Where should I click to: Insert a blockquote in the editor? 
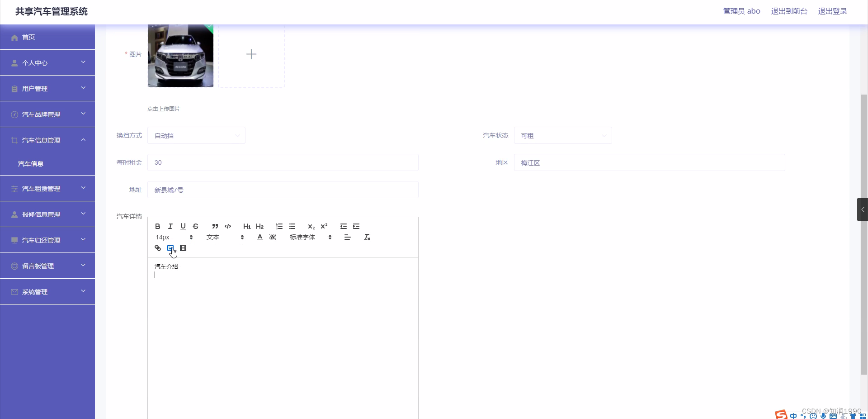(x=215, y=226)
